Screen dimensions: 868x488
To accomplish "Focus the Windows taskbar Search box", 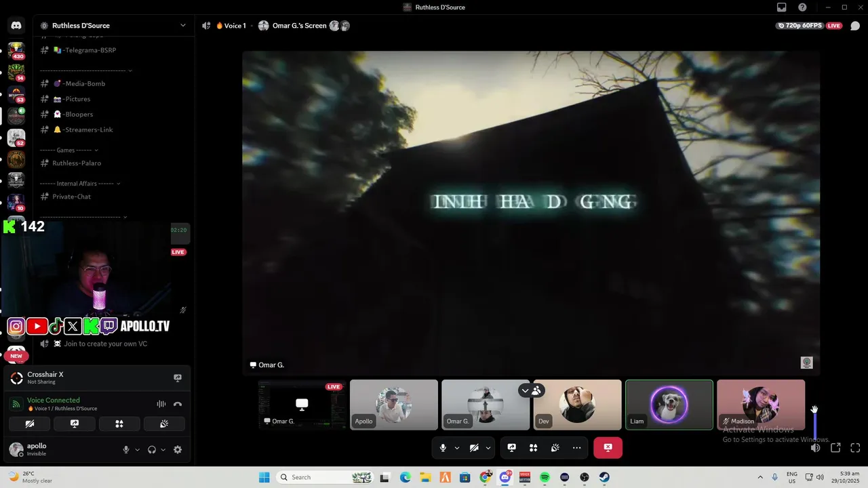I will (x=325, y=477).
